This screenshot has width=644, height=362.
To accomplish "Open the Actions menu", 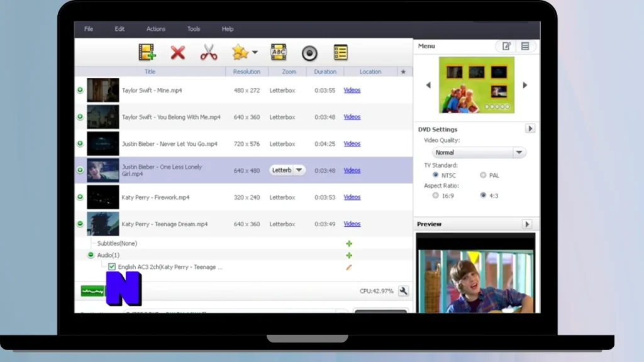I will pyautogui.click(x=156, y=29).
